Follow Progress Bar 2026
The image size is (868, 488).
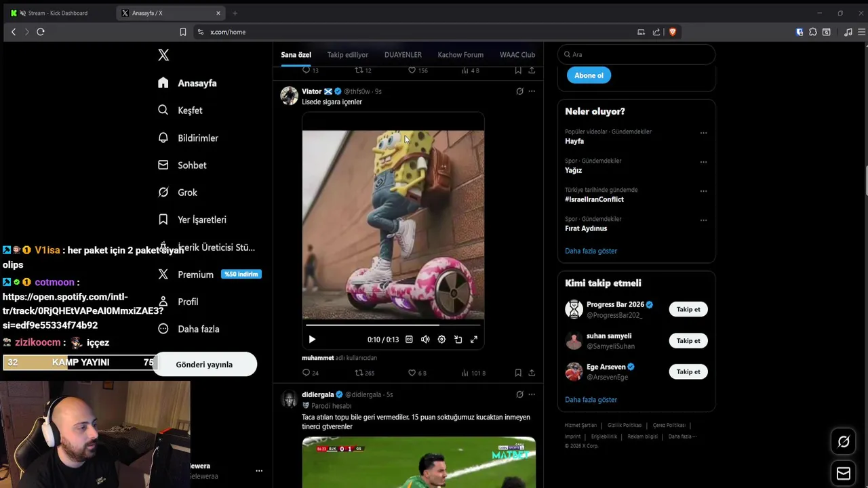(x=688, y=309)
